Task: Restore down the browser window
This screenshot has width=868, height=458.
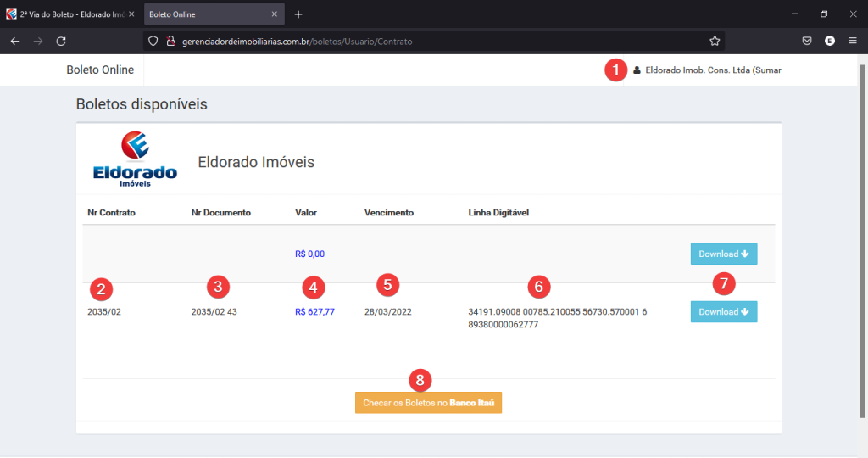Action: click(824, 14)
